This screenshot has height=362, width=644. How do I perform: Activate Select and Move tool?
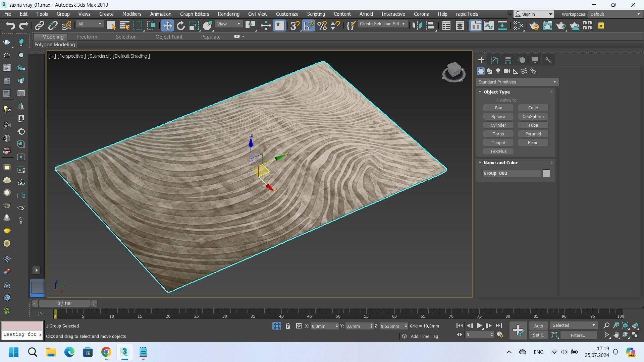167,26
